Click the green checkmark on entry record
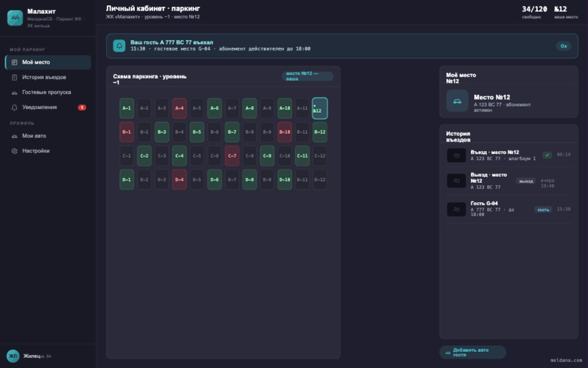The width and height of the screenshot is (588, 368). click(547, 155)
